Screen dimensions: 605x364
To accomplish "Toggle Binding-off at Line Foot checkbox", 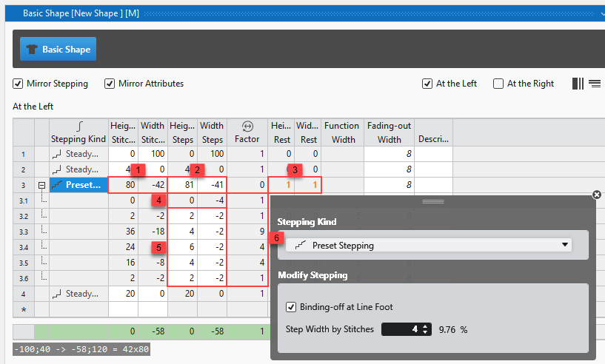I will [x=291, y=306].
